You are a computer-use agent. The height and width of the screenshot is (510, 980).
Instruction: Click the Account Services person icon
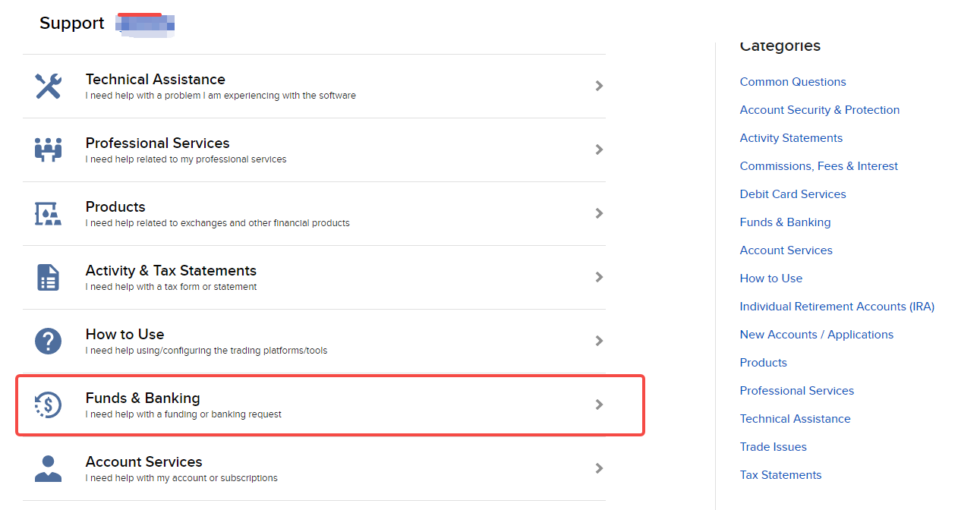click(x=49, y=468)
